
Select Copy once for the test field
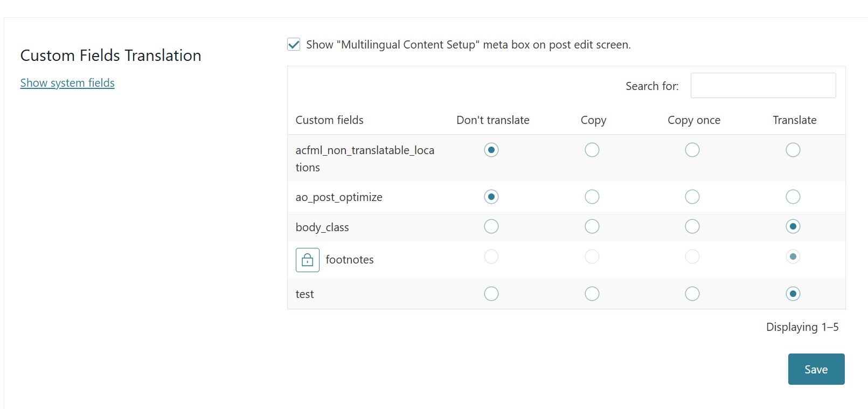(x=692, y=294)
